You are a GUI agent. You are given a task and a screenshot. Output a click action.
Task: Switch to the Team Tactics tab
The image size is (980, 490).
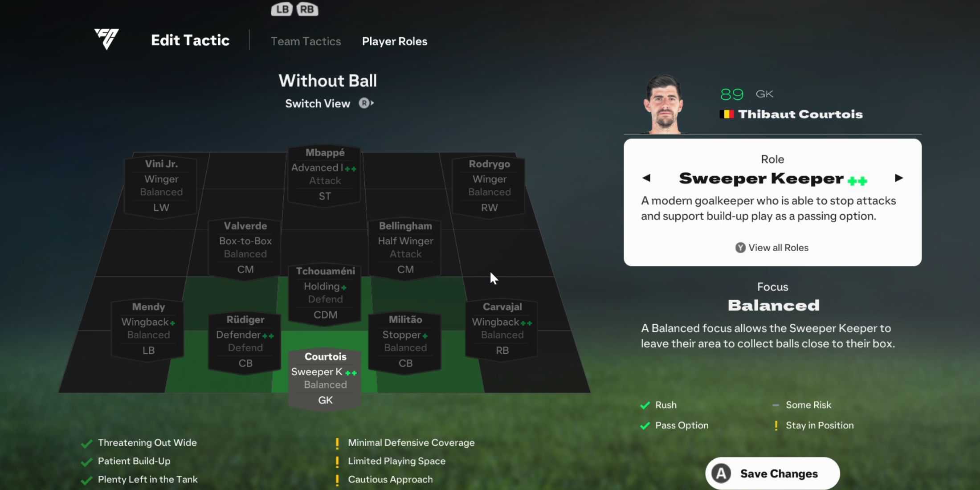306,41
